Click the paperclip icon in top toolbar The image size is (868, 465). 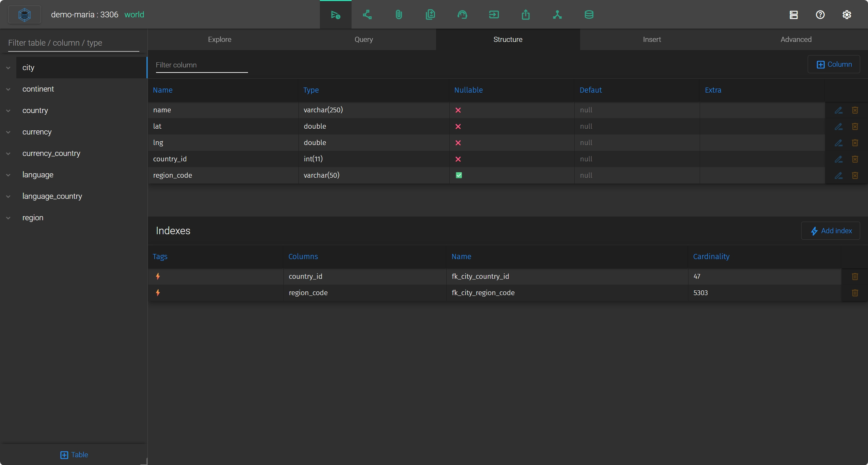point(399,15)
